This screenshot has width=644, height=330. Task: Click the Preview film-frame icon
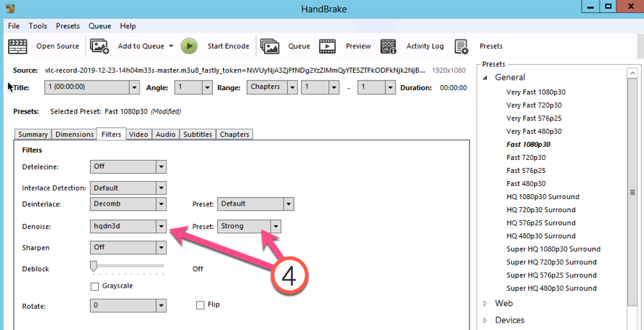327,47
